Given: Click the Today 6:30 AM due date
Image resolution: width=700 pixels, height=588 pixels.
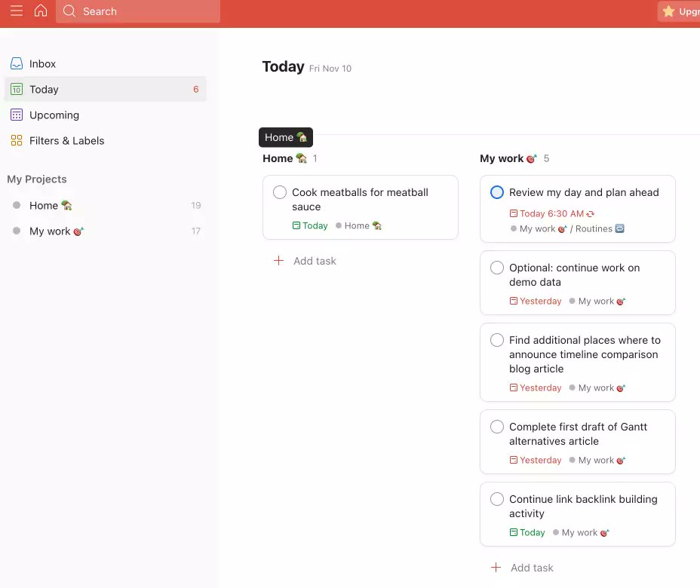Looking at the screenshot, I should (x=552, y=213).
